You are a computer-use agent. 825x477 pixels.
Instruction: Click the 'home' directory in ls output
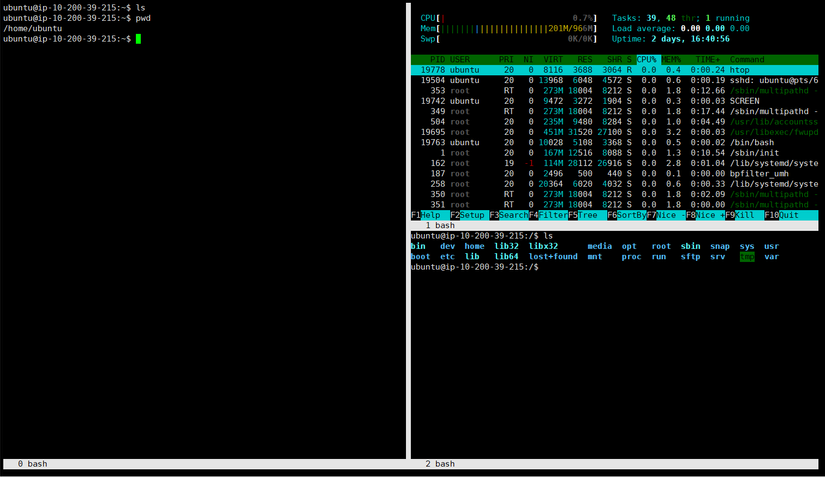[x=474, y=246]
